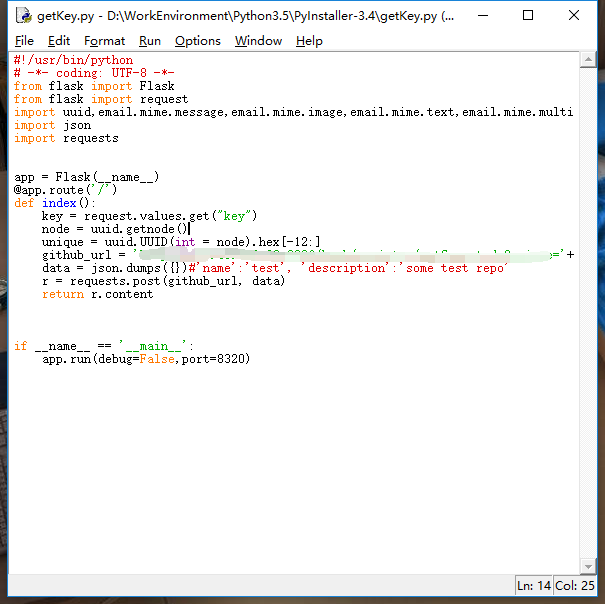Open the Edit menu
The width and height of the screenshot is (605, 604).
pyautogui.click(x=59, y=41)
